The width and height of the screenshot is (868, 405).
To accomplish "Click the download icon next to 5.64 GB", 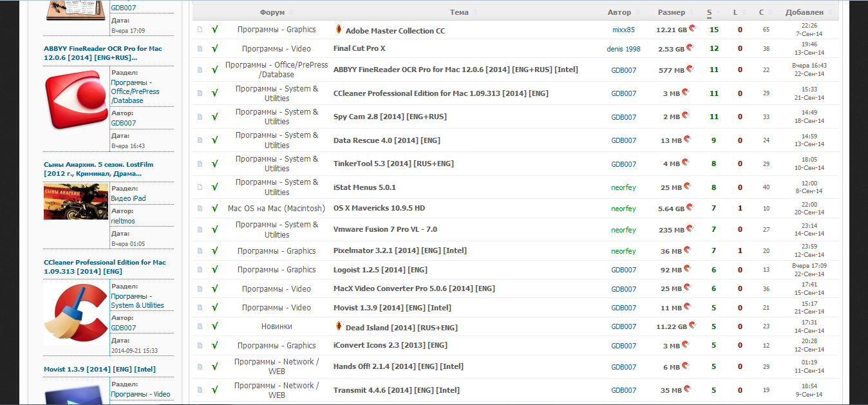I will coord(690,208).
